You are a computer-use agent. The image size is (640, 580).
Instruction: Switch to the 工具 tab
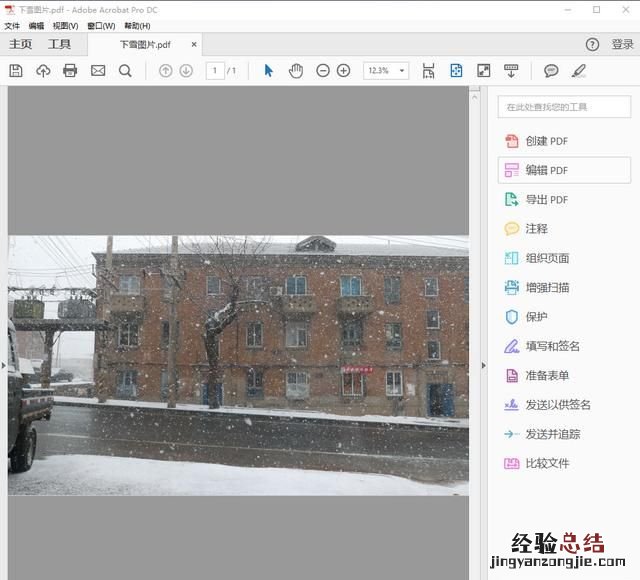(x=60, y=44)
